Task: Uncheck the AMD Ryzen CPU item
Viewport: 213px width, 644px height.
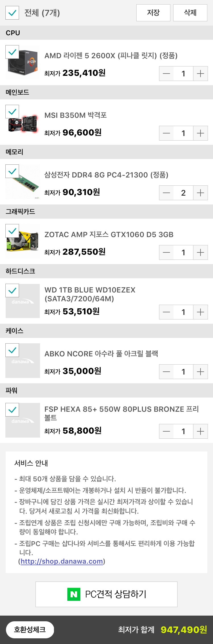Action: pos(12,52)
